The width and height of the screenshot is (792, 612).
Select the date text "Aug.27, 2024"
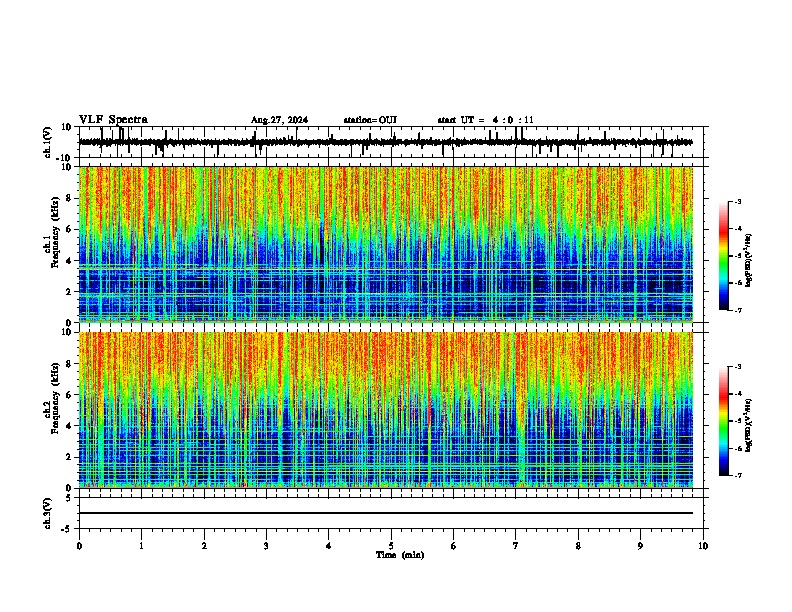(x=279, y=120)
